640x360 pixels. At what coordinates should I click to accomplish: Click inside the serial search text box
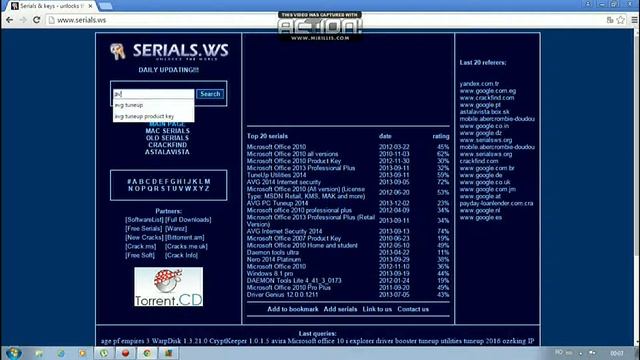tap(153, 94)
